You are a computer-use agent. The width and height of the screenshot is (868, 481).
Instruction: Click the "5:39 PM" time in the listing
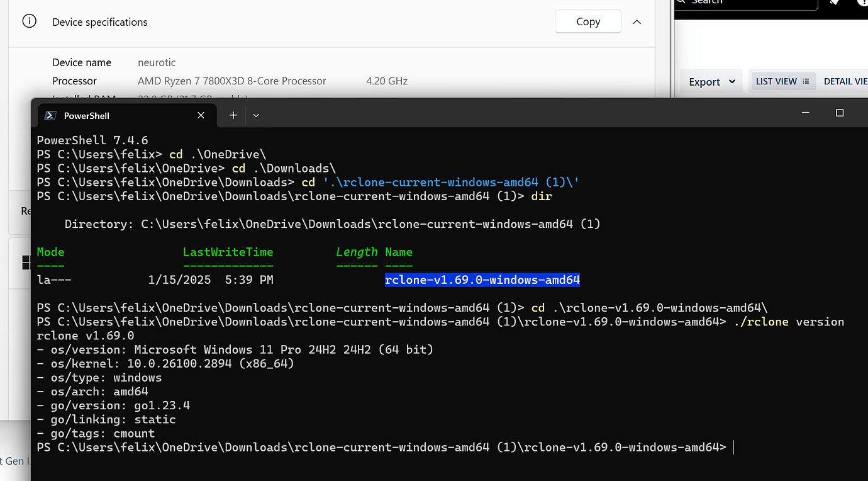[249, 280]
